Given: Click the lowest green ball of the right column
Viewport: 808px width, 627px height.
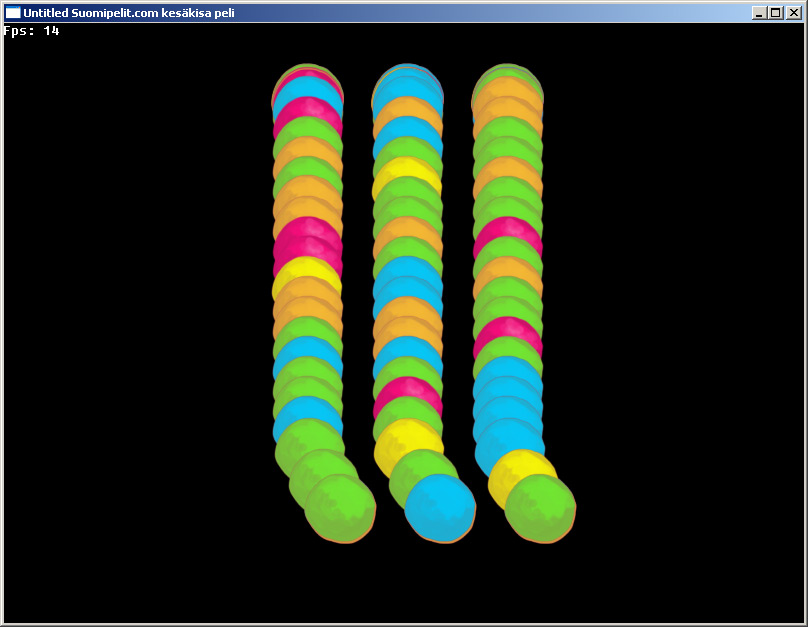Looking at the screenshot, I should tap(540, 508).
